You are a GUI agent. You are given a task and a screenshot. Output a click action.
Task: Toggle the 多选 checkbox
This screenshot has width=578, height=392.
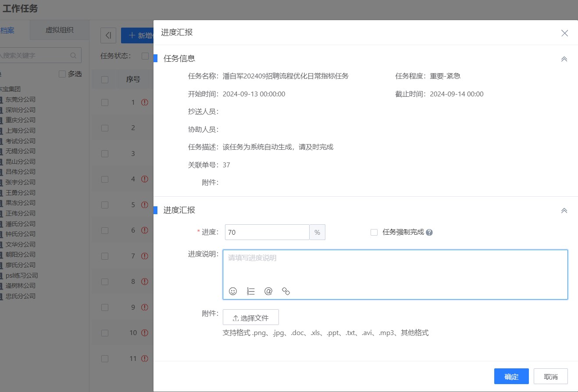[x=62, y=74]
